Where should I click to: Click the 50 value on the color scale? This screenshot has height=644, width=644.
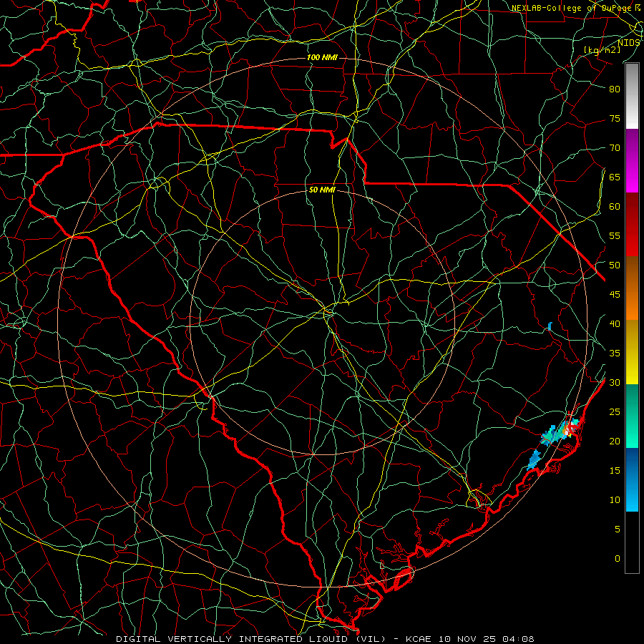pos(615,265)
